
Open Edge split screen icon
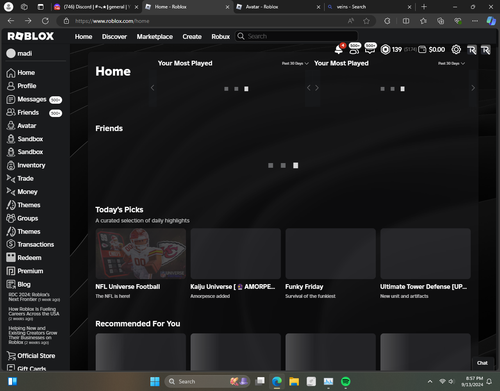(x=406, y=21)
